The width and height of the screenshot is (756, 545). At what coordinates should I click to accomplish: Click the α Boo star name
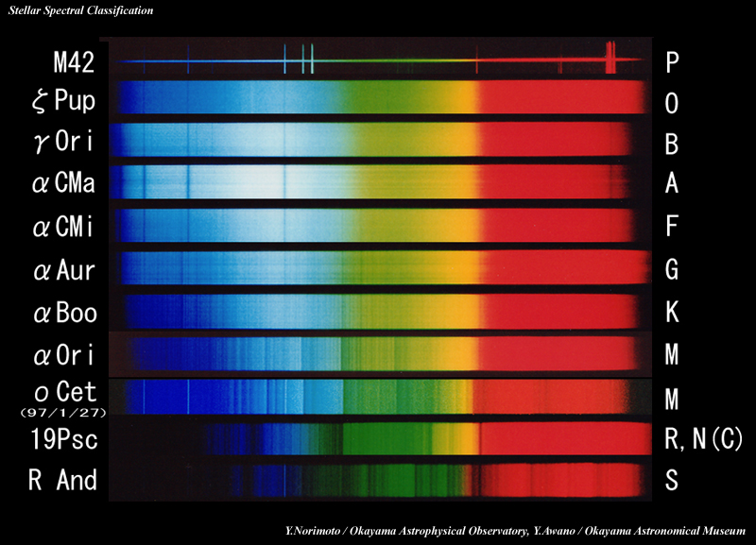(x=63, y=312)
